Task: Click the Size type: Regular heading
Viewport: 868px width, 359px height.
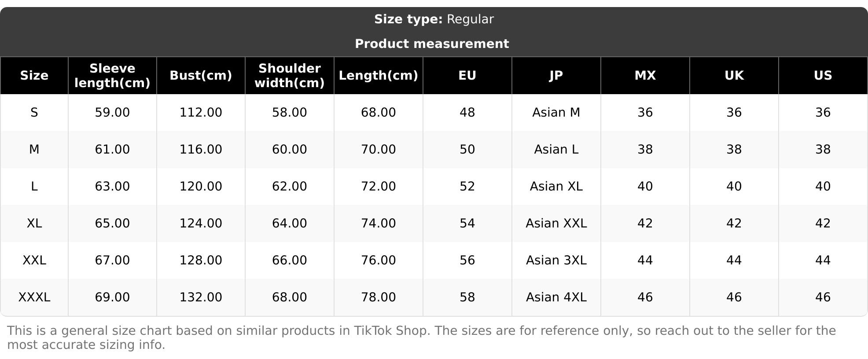Action: point(434,19)
